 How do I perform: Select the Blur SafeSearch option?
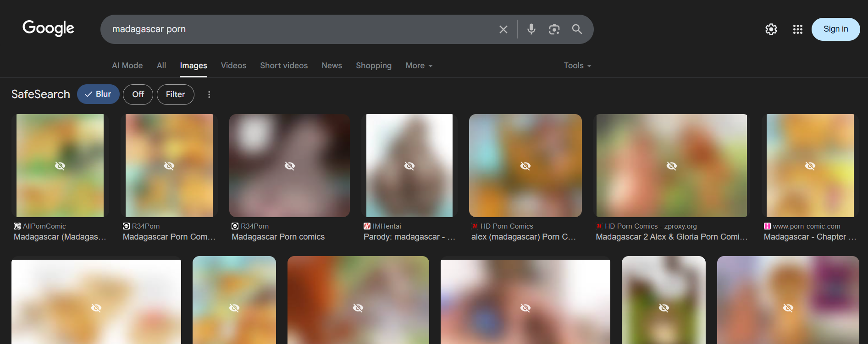[98, 94]
